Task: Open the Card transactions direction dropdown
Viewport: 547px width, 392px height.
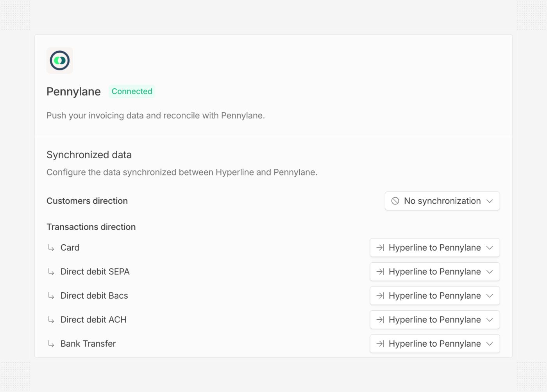Action: coord(434,248)
